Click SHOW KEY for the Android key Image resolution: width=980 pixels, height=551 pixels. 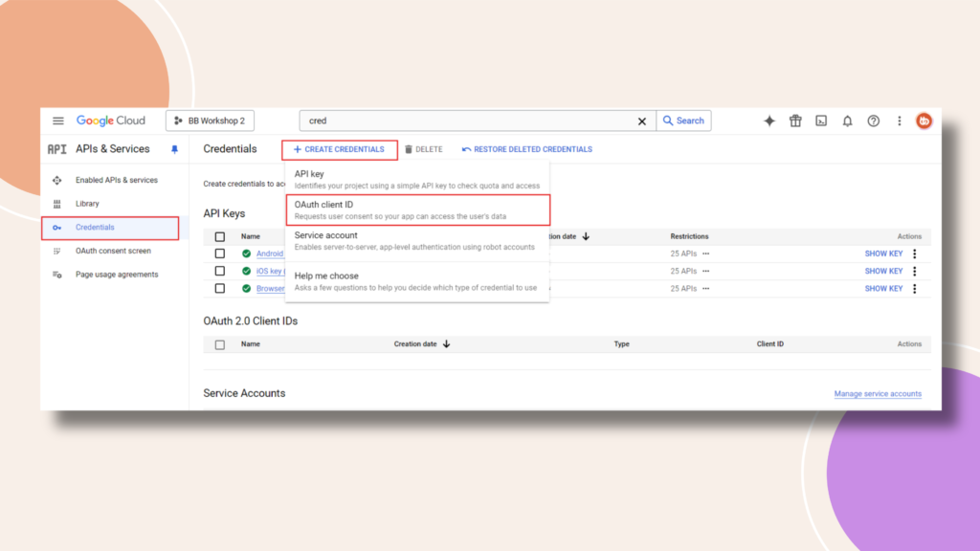click(883, 253)
